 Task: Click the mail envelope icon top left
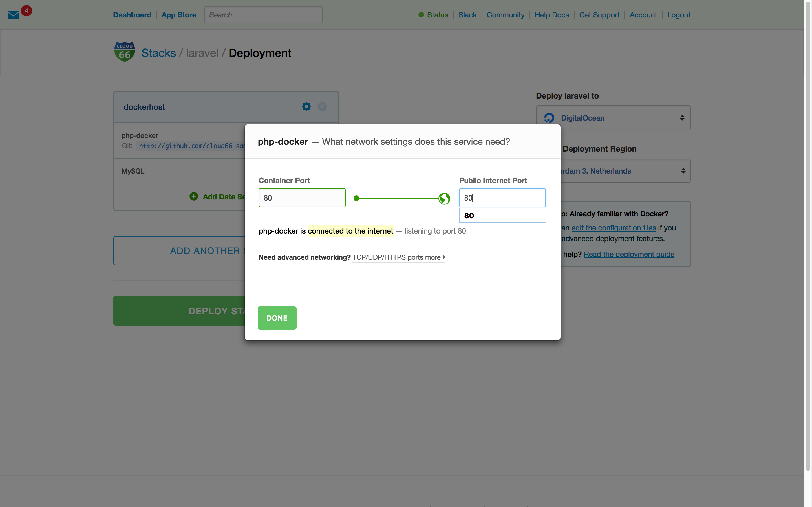(14, 15)
